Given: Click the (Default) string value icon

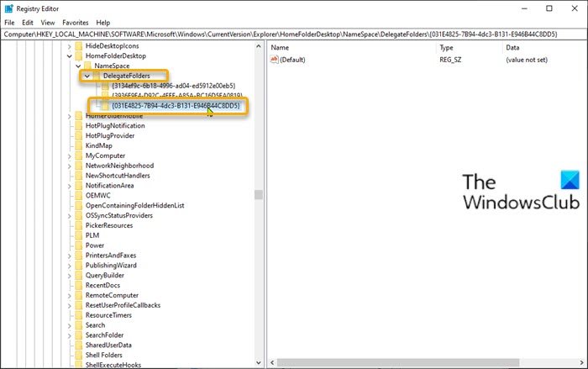Looking at the screenshot, I should 274,60.
